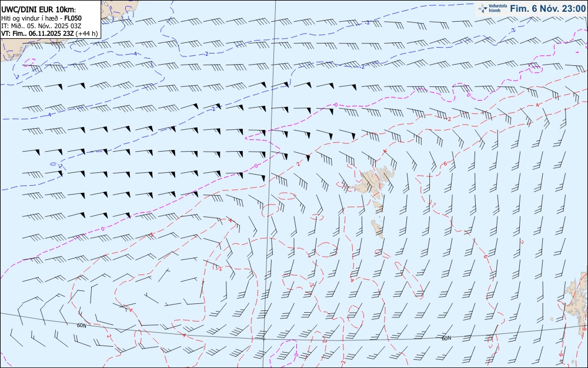Select the 'VT: Fim.. 06.11.2025 23Z (+44 h)' line
This screenshot has width=588, height=368.
click(49, 34)
